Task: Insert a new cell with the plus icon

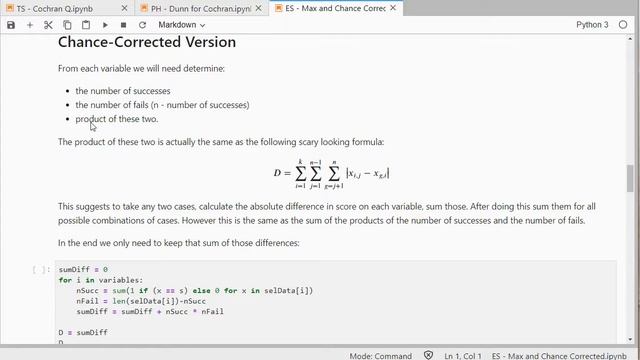Action: click(30, 25)
